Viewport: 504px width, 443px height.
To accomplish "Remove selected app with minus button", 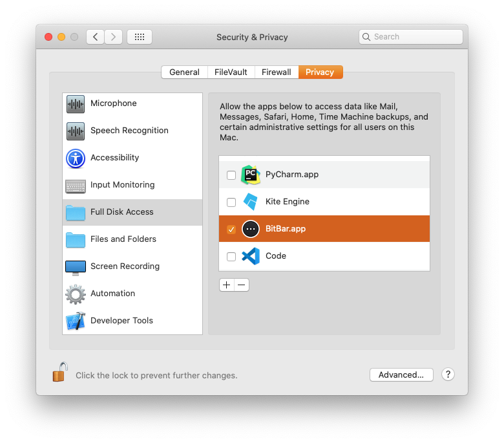I will click(x=242, y=285).
